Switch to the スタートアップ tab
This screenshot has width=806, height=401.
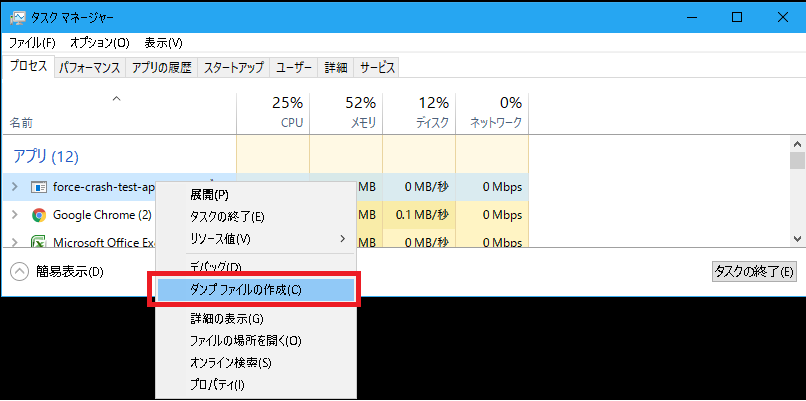pyautogui.click(x=234, y=67)
